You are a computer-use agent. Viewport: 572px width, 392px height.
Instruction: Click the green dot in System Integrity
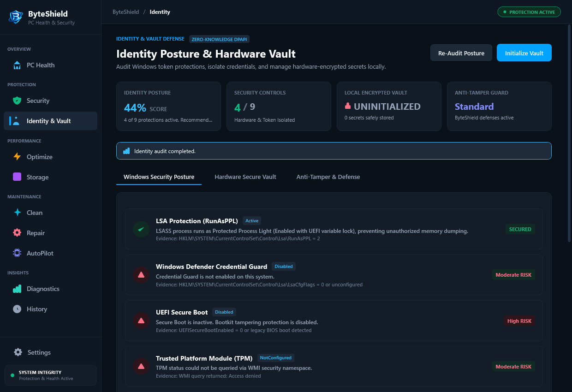pyautogui.click(x=12, y=375)
